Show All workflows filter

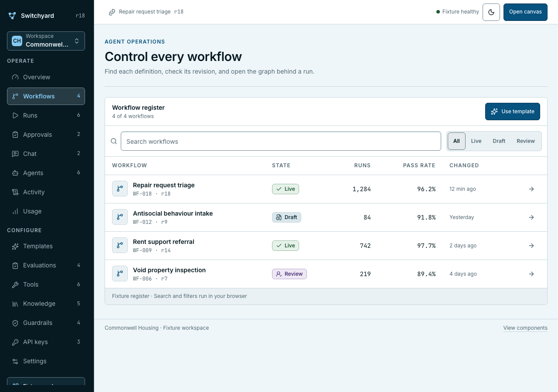456,141
